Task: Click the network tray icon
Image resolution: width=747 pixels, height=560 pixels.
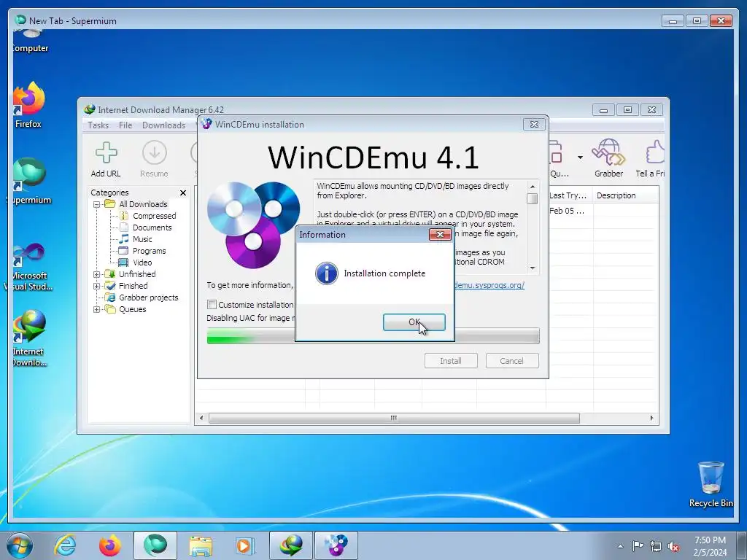Action: point(656,546)
